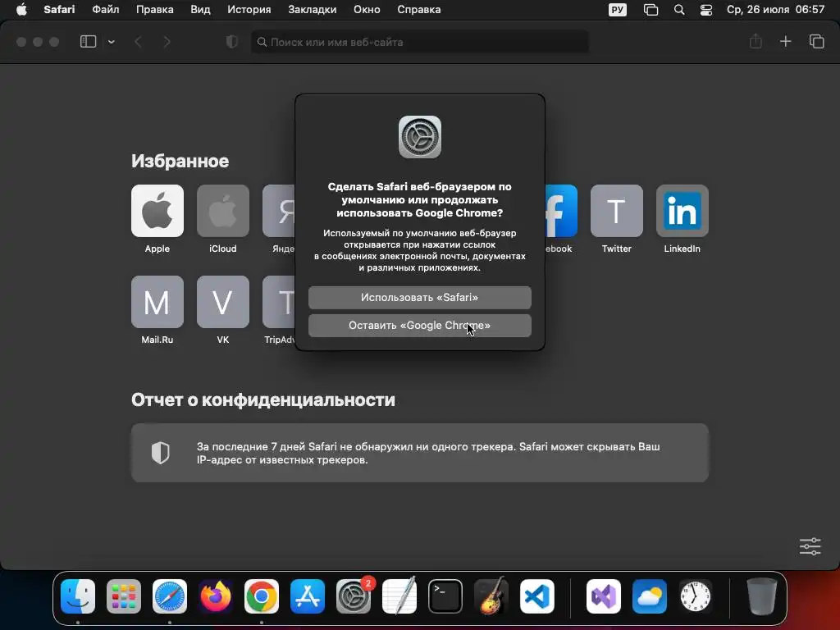Click the Use "Safari" button

pyautogui.click(x=419, y=297)
